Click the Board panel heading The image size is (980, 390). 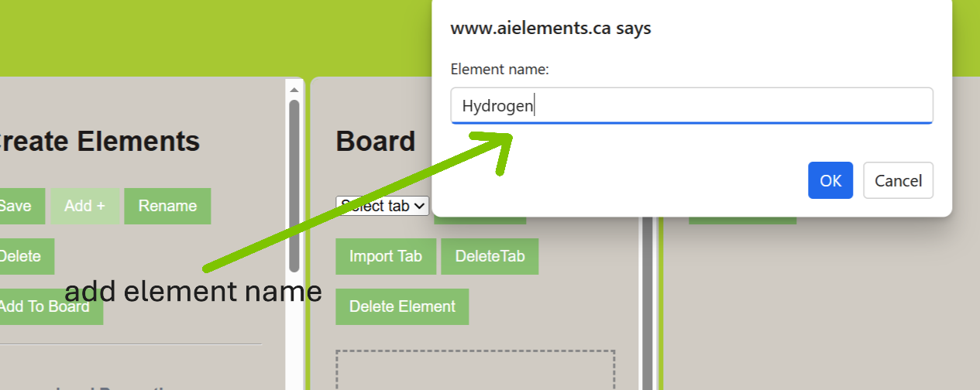[376, 142]
